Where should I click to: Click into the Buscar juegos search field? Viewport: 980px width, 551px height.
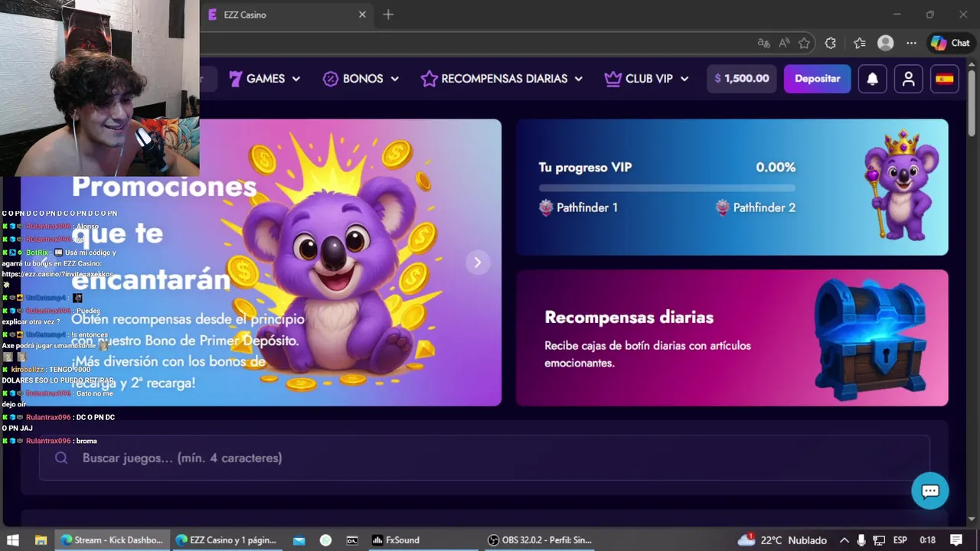click(x=485, y=458)
